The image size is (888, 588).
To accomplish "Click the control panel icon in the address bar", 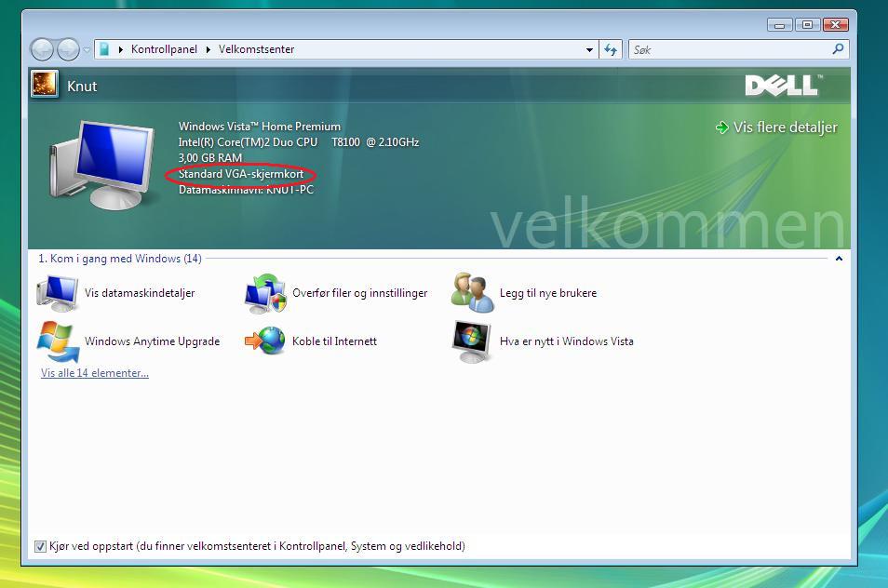I will click(104, 49).
